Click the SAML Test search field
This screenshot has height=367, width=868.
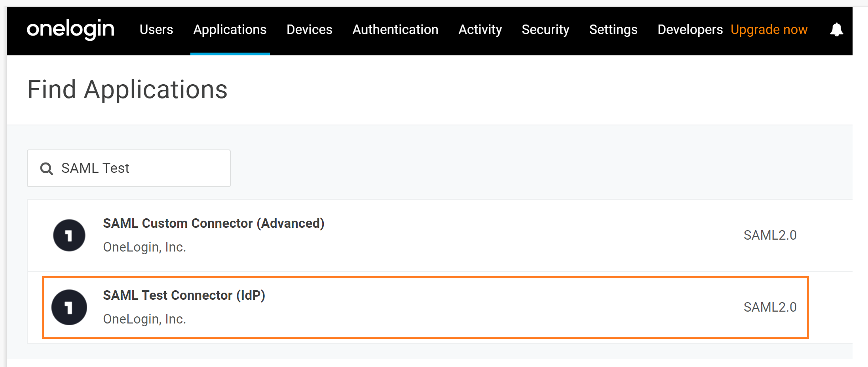click(x=139, y=168)
